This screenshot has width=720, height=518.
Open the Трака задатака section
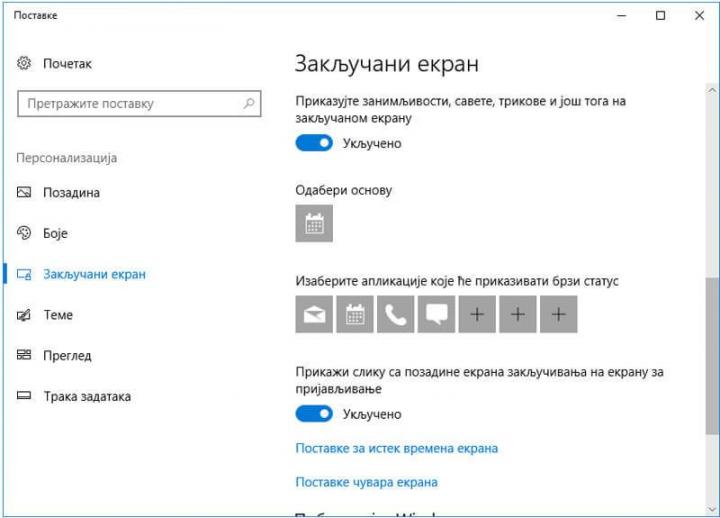tap(87, 396)
